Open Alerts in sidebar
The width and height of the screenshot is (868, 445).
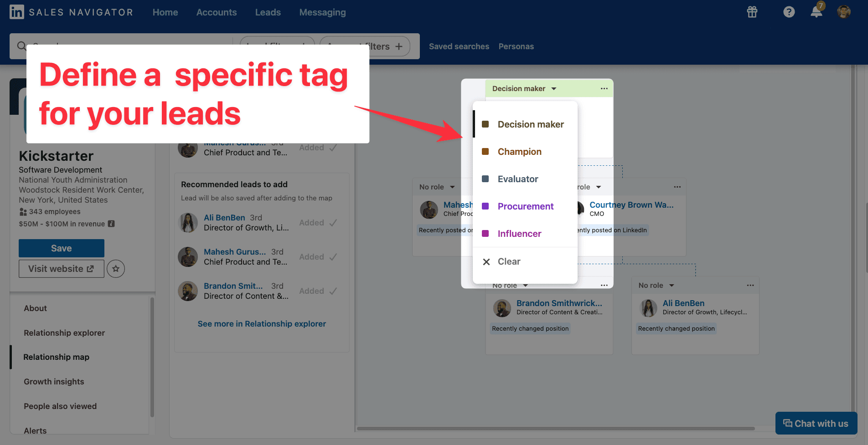(35, 431)
